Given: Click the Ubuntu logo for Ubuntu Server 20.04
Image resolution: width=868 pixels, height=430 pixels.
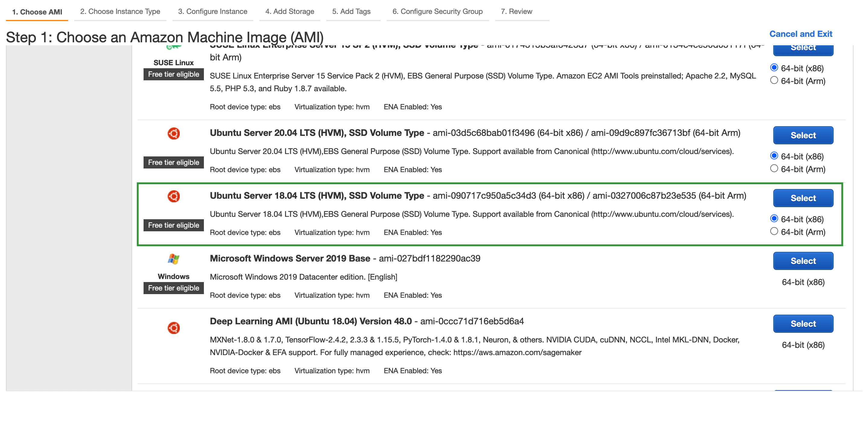Looking at the screenshot, I should pyautogui.click(x=173, y=133).
